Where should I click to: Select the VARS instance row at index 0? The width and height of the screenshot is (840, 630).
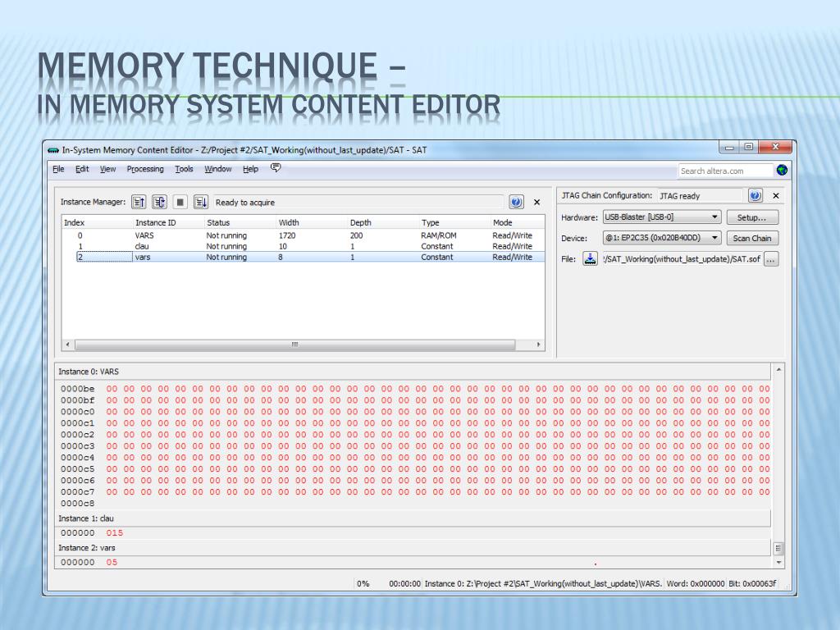tap(304, 235)
